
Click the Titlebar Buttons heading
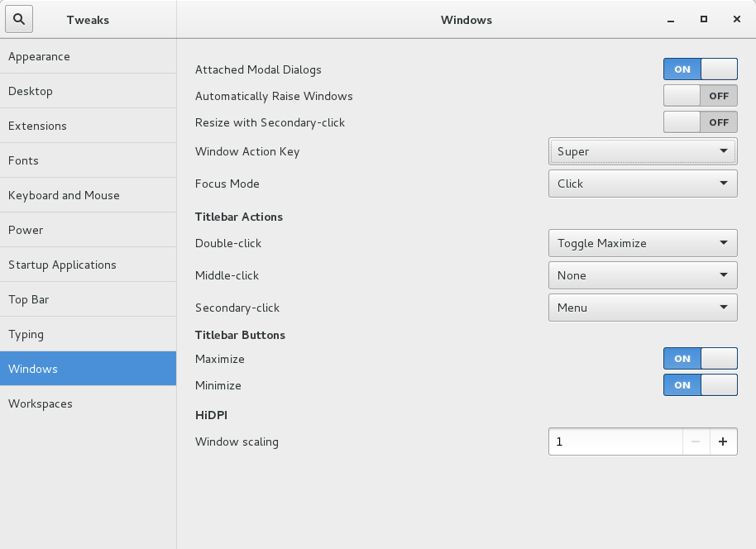click(240, 335)
